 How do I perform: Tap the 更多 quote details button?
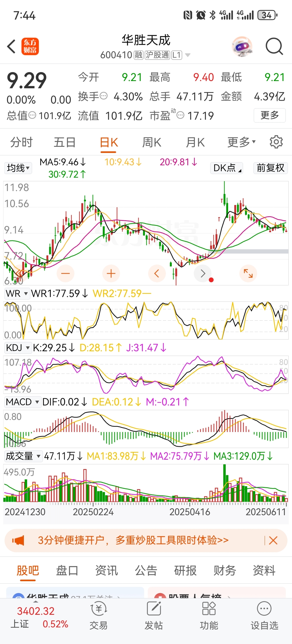[x=270, y=115]
